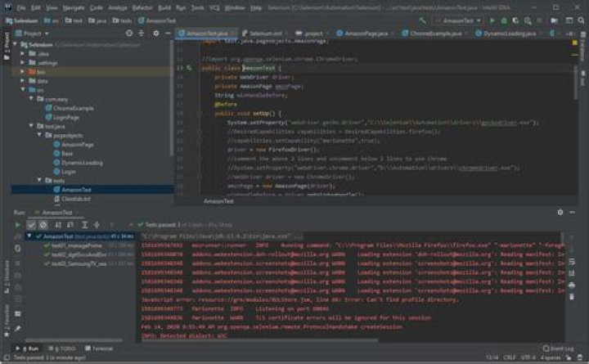The image size is (589, 364).
Task: Open the TODO tool window
Action: tap(62, 348)
